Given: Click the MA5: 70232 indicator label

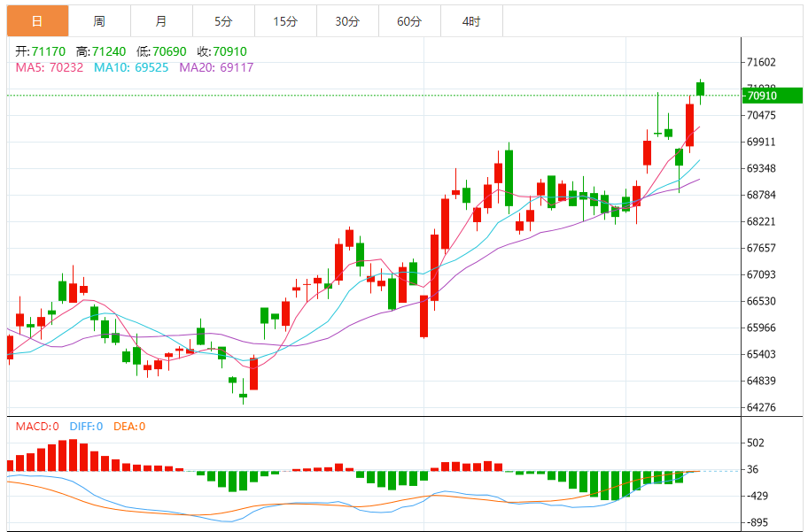Looking at the screenshot, I should pos(50,67).
